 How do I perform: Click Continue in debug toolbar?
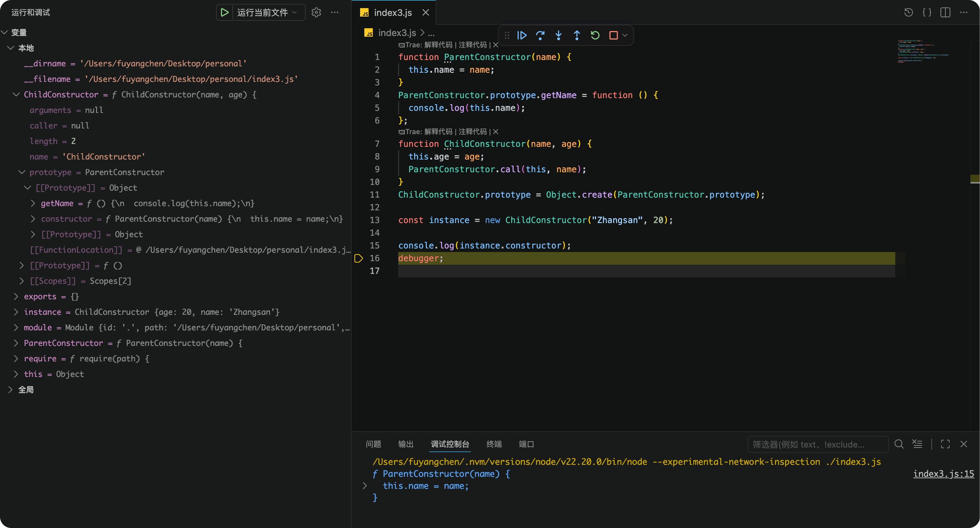521,35
